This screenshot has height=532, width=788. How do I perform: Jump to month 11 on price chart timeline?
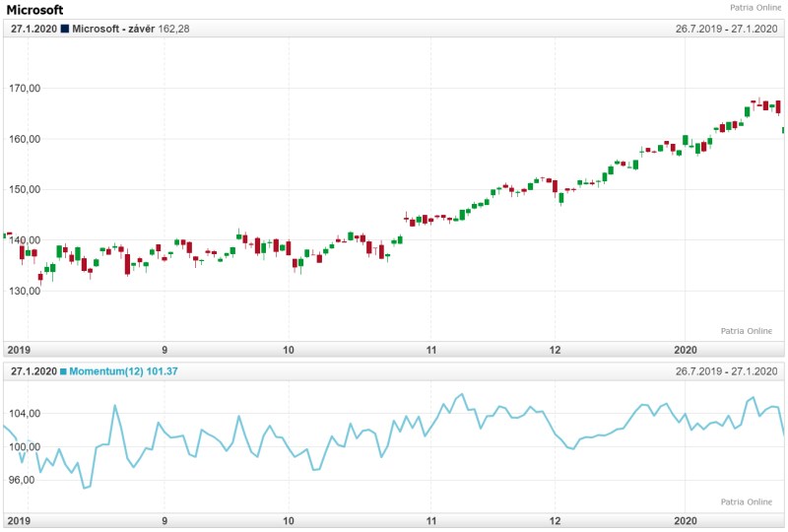click(x=430, y=350)
